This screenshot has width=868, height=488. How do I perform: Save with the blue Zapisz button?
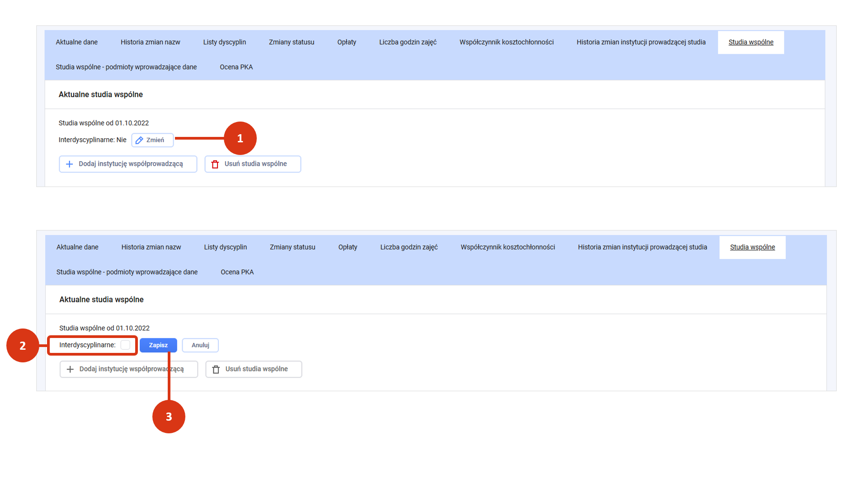pyautogui.click(x=158, y=345)
